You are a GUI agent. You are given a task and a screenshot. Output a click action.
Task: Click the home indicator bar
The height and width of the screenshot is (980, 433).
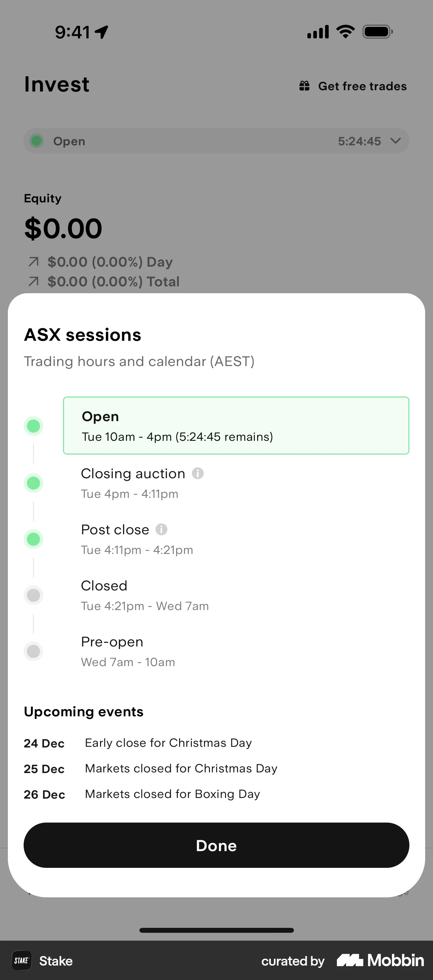click(216, 930)
